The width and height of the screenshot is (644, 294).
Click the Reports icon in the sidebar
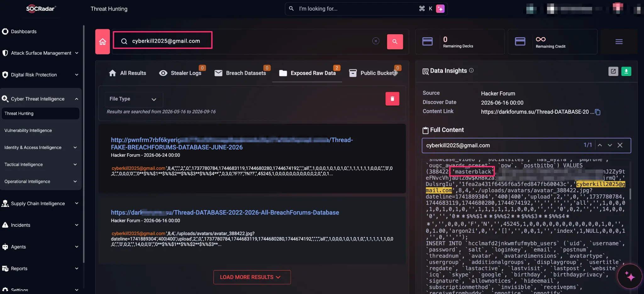click(x=5, y=269)
